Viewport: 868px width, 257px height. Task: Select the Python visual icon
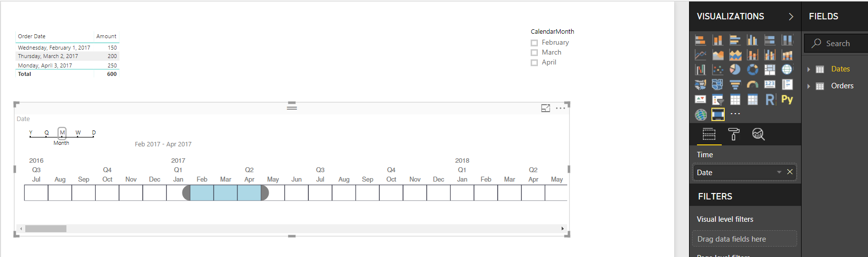coord(787,99)
